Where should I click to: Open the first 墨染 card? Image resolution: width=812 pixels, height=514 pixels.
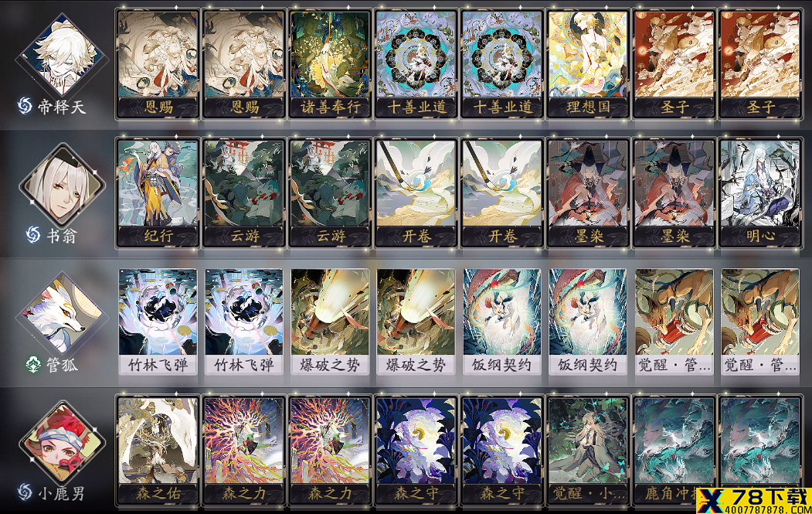point(588,193)
